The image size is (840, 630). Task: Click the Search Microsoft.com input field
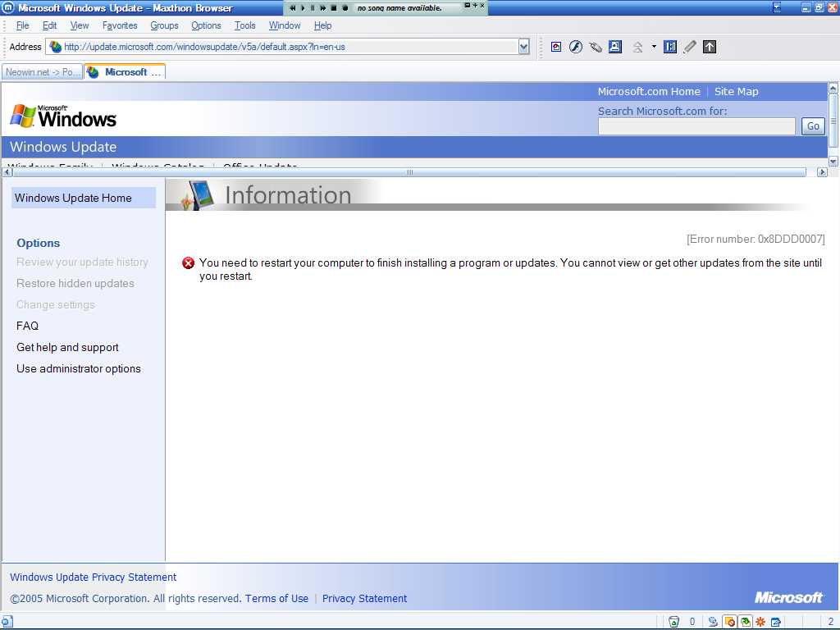tap(696, 126)
